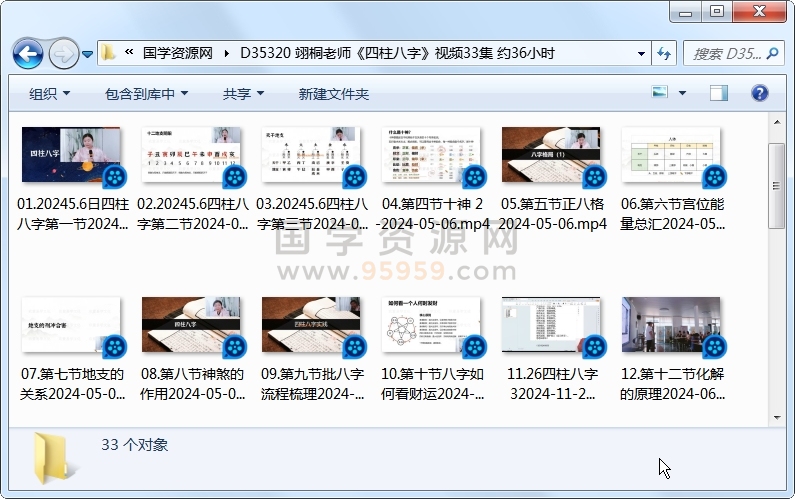Screen dimensions: 795x499
Task: Click file name 03.20245.6四柱八字第三节
Action: [312, 213]
